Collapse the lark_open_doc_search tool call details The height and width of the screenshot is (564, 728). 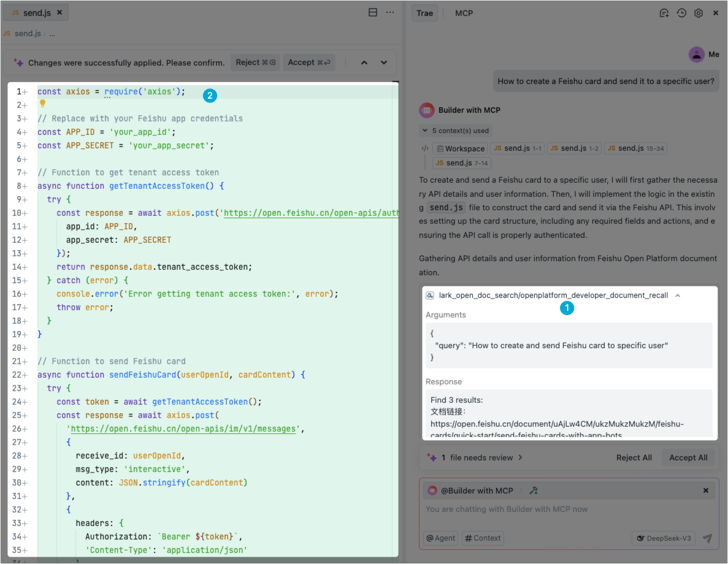point(678,295)
